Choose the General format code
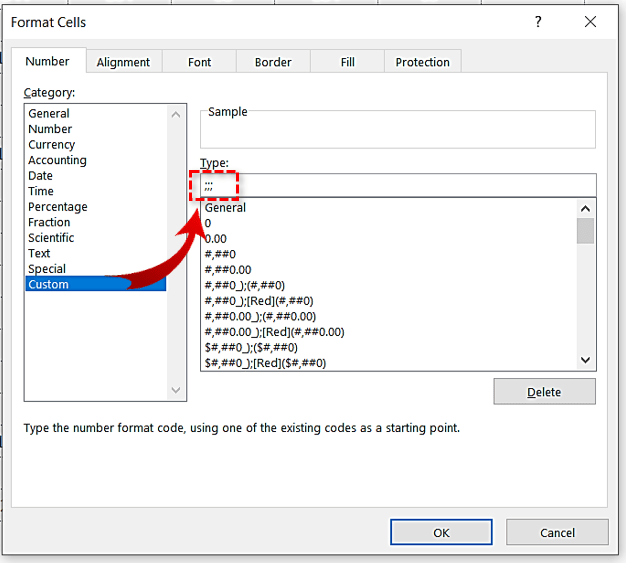Image resolution: width=626 pixels, height=563 pixels. click(225, 208)
